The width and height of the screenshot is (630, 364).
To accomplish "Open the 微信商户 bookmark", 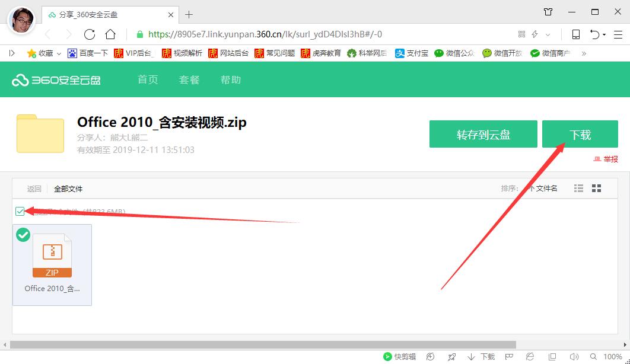I will (550, 53).
